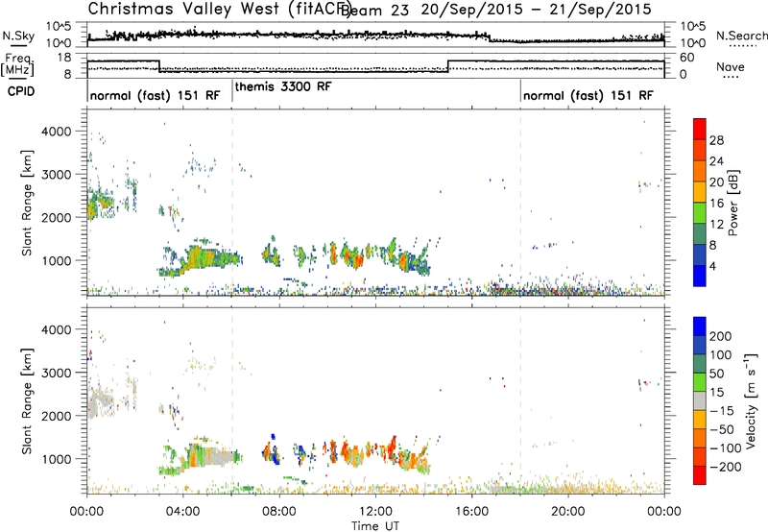Click the '16:00' time tick label
Image resolution: width=768 pixels, height=532 pixels.
471,512
